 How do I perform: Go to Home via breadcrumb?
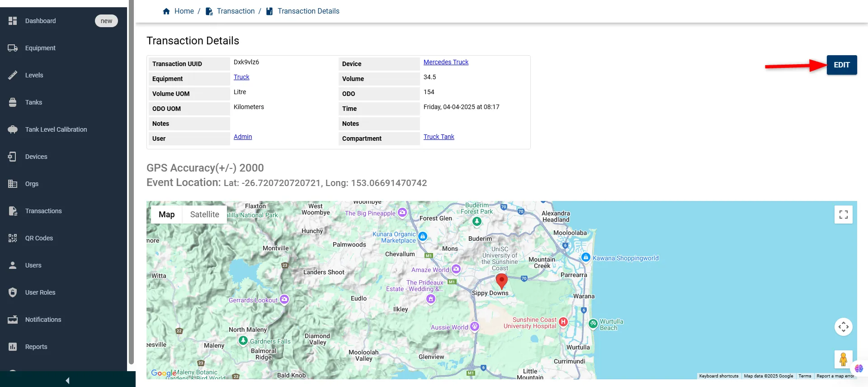coord(184,11)
